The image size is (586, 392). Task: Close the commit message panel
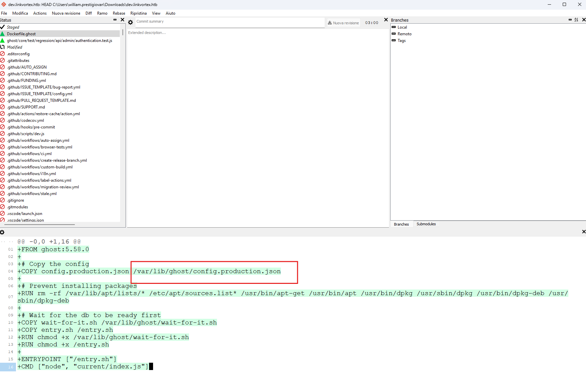(x=386, y=20)
